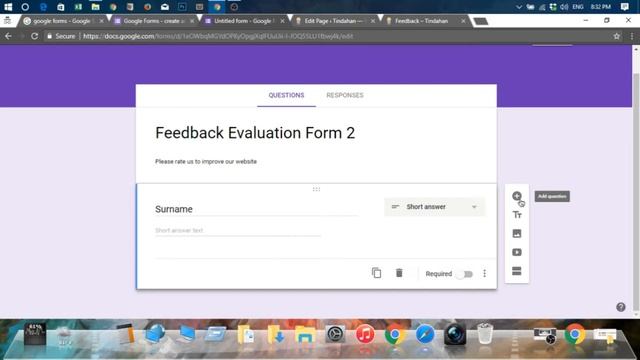The height and width of the screenshot is (360, 640).
Task: Switch to the 'Untitled form - Google' browser tab
Action: (x=244, y=21)
